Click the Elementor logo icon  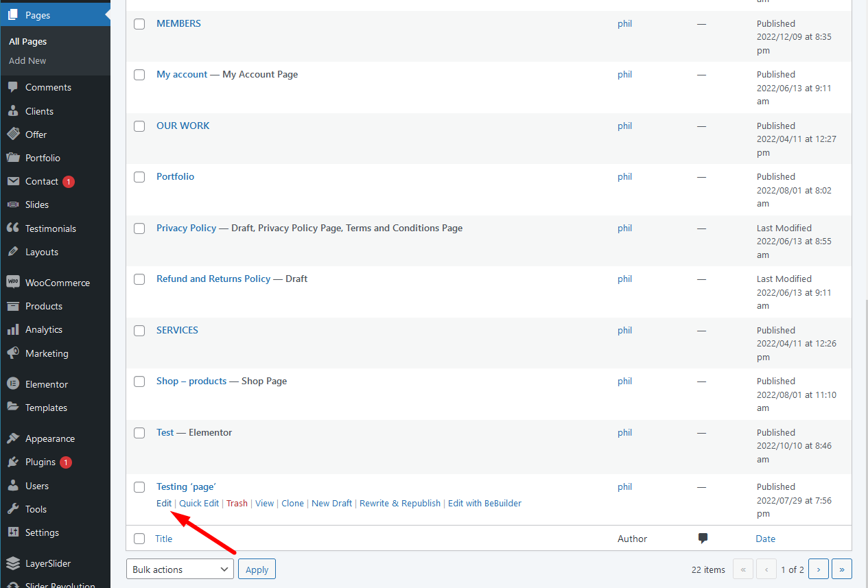point(13,384)
